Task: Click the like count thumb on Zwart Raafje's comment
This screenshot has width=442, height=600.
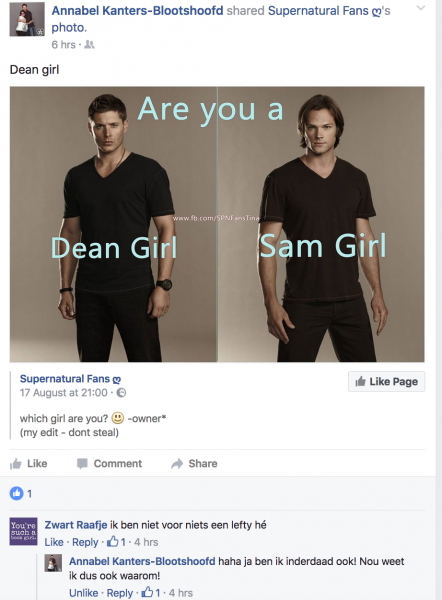Action: (x=113, y=541)
